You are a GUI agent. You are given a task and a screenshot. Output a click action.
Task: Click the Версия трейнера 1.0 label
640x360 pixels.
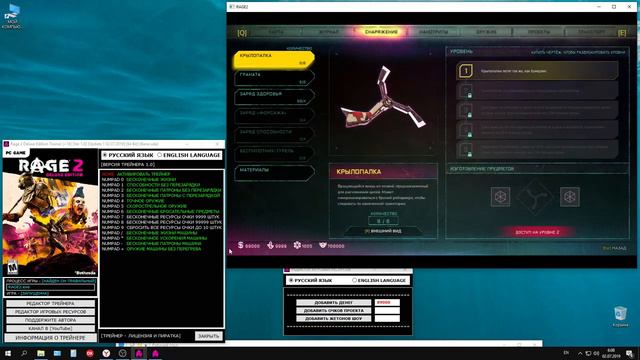coord(128,164)
